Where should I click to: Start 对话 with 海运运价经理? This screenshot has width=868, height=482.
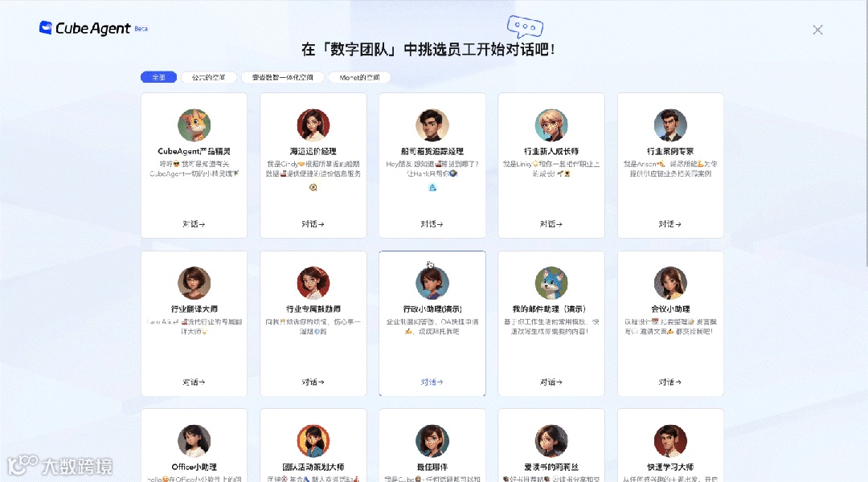[x=313, y=224]
